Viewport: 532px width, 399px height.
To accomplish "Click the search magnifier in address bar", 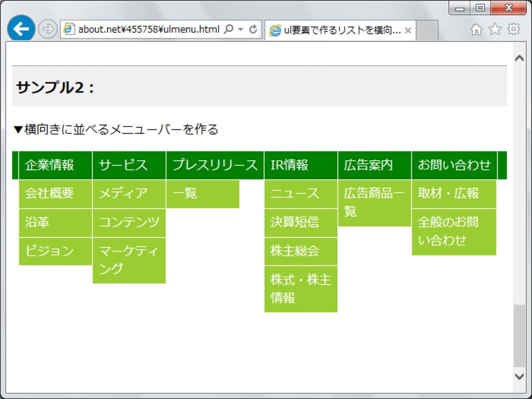I will (228, 29).
